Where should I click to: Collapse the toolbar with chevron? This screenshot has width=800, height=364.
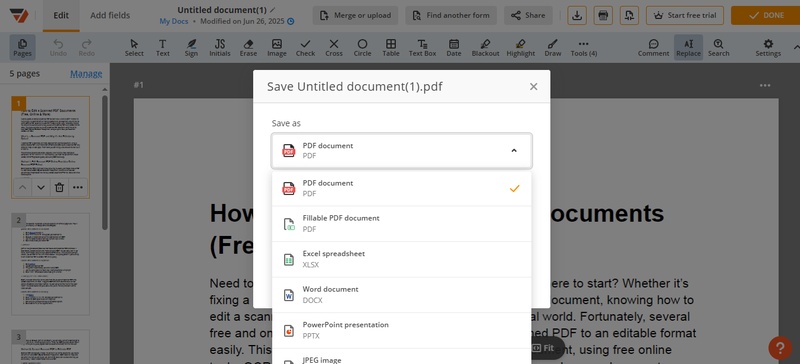click(796, 47)
